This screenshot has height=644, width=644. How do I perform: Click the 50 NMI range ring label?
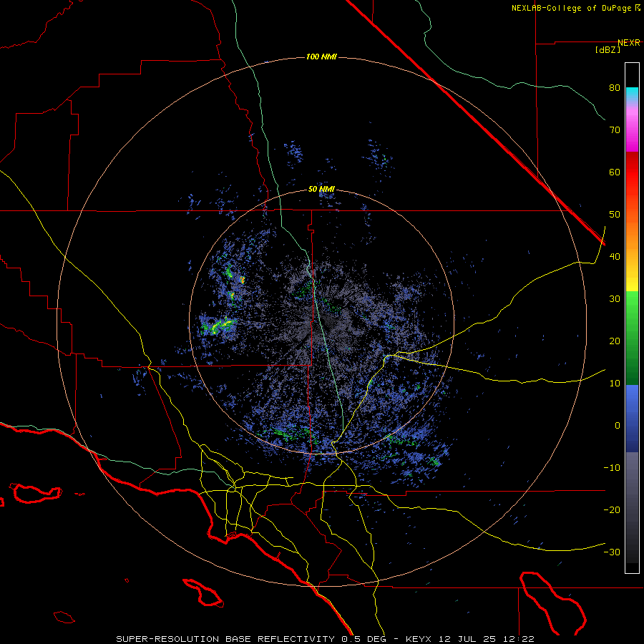coord(321,190)
